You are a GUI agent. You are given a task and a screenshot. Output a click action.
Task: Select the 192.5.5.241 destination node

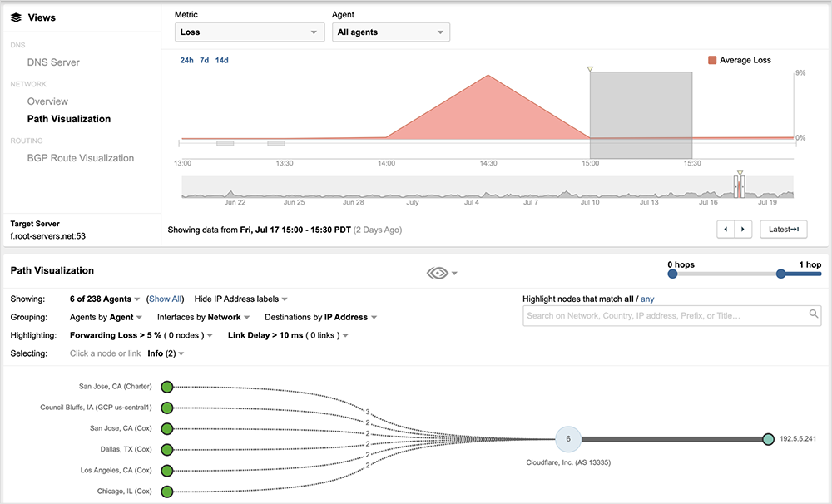click(768, 439)
